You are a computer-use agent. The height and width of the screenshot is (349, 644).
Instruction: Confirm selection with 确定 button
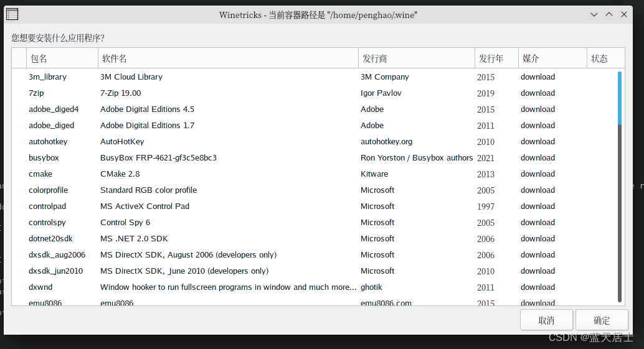(602, 320)
